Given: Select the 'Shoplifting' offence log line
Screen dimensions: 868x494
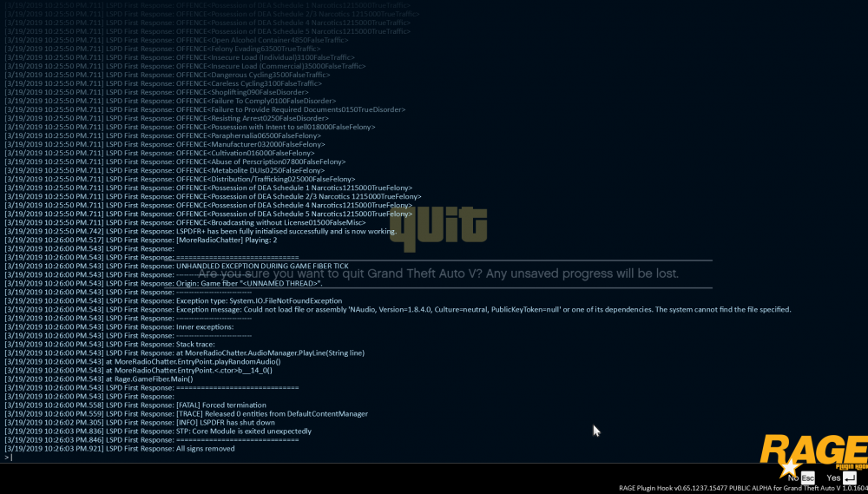Looking at the screenshot, I should click(156, 92).
